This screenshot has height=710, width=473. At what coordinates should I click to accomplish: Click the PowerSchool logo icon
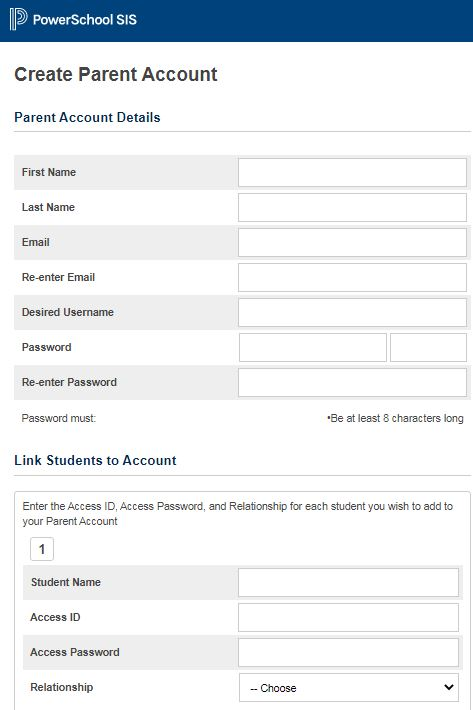(x=19, y=19)
